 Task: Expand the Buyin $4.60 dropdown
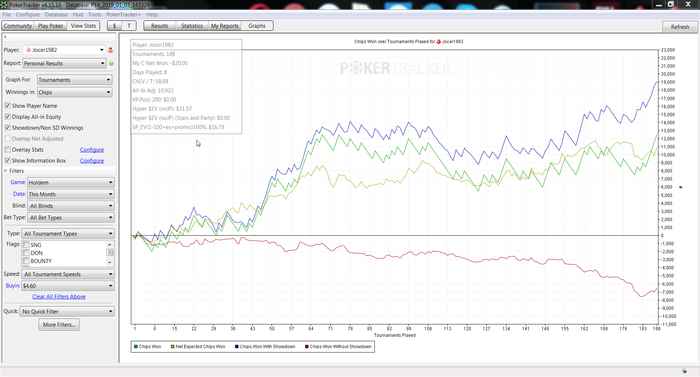pyautogui.click(x=68, y=286)
